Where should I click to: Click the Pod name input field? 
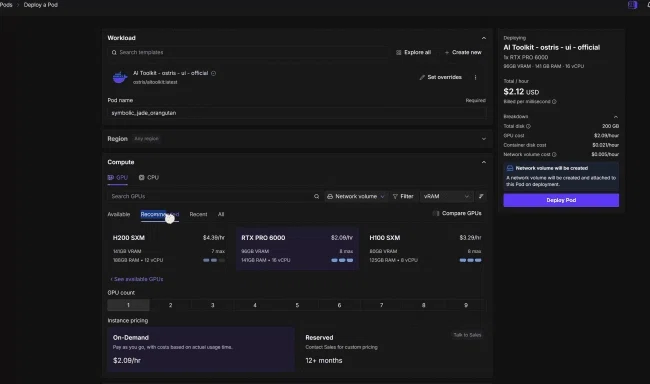click(297, 113)
